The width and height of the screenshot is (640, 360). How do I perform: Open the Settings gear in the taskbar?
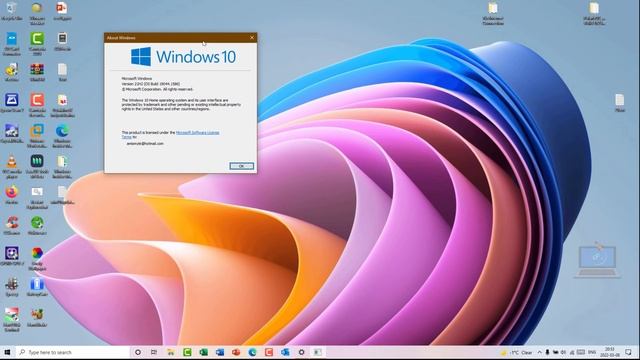point(301,352)
